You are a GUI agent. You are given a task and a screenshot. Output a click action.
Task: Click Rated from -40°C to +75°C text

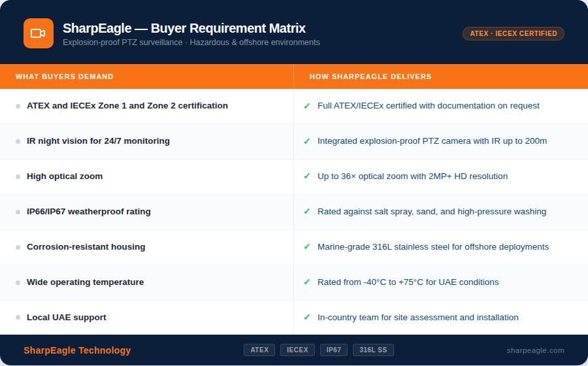coord(408,282)
